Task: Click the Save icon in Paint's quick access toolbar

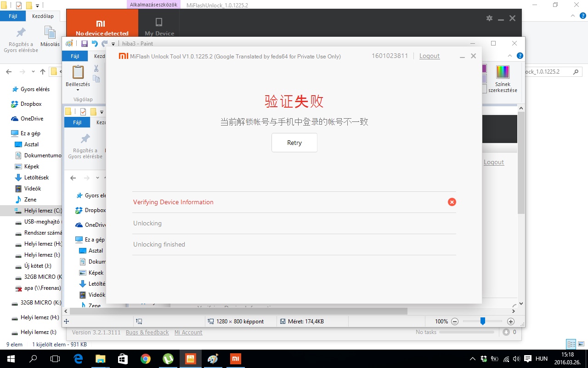Action: pyautogui.click(x=85, y=44)
